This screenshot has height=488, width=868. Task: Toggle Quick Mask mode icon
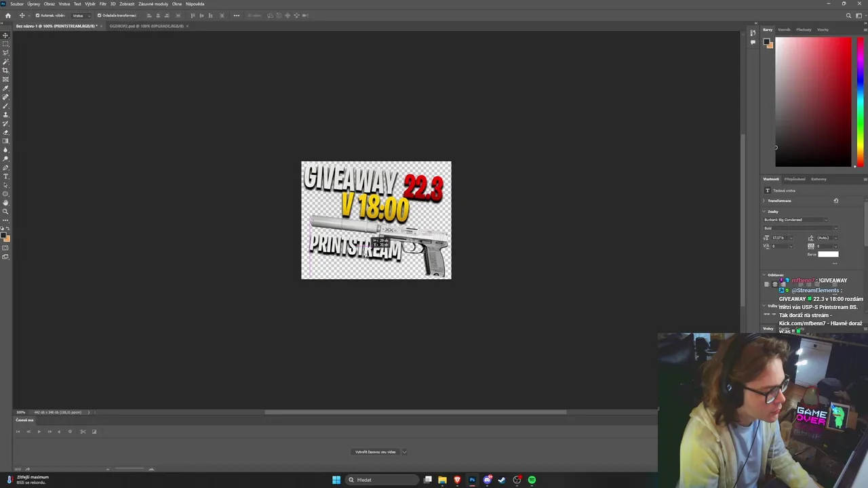coord(5,248)
